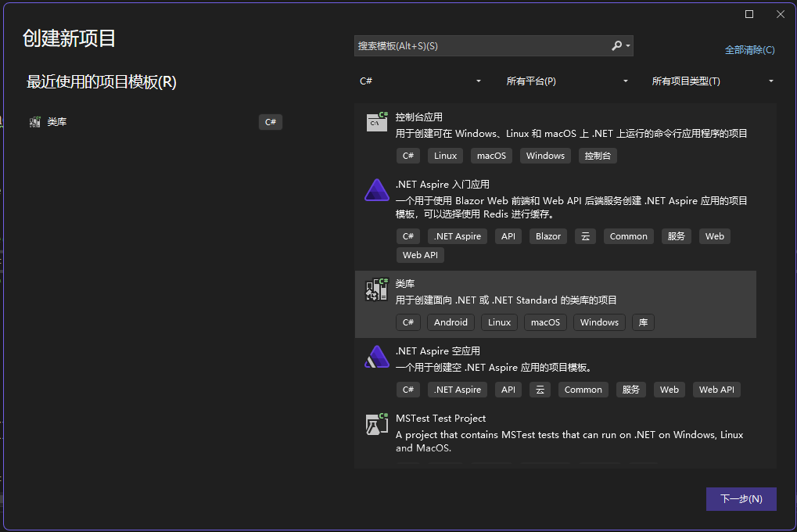
Task: Open the C# language filter dropdown
Action: (x=420, y=81)
